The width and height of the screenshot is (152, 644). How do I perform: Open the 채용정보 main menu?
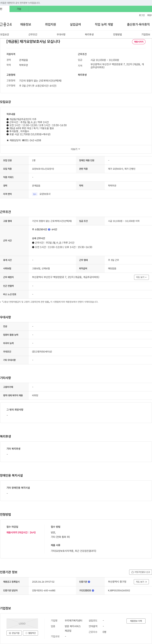(26, 24)
